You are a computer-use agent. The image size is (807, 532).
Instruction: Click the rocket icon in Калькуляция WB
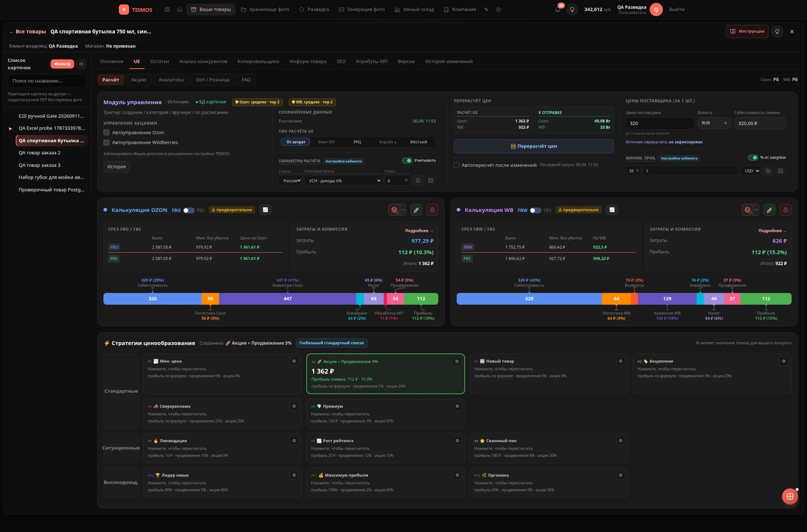[769, 210]
